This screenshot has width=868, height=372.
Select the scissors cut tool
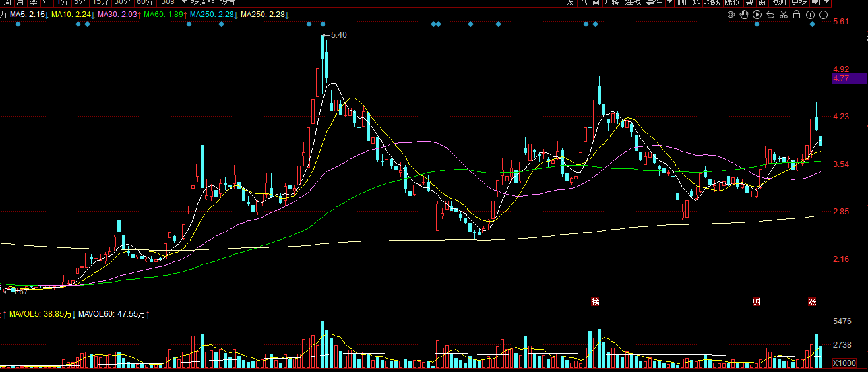784,15
